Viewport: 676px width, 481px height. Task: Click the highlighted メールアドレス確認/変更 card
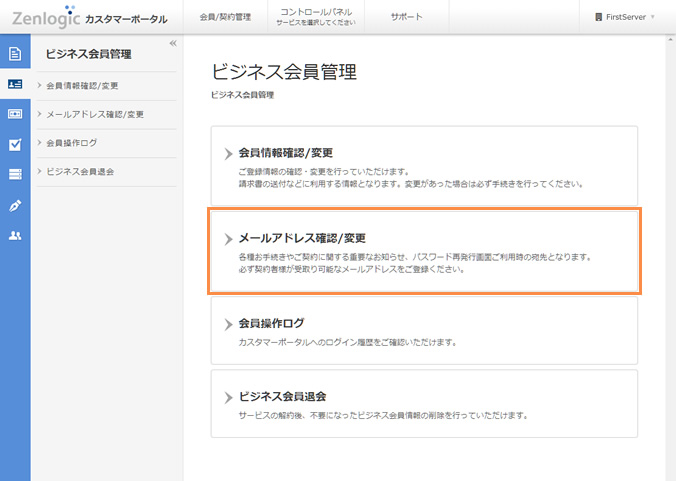424,251
